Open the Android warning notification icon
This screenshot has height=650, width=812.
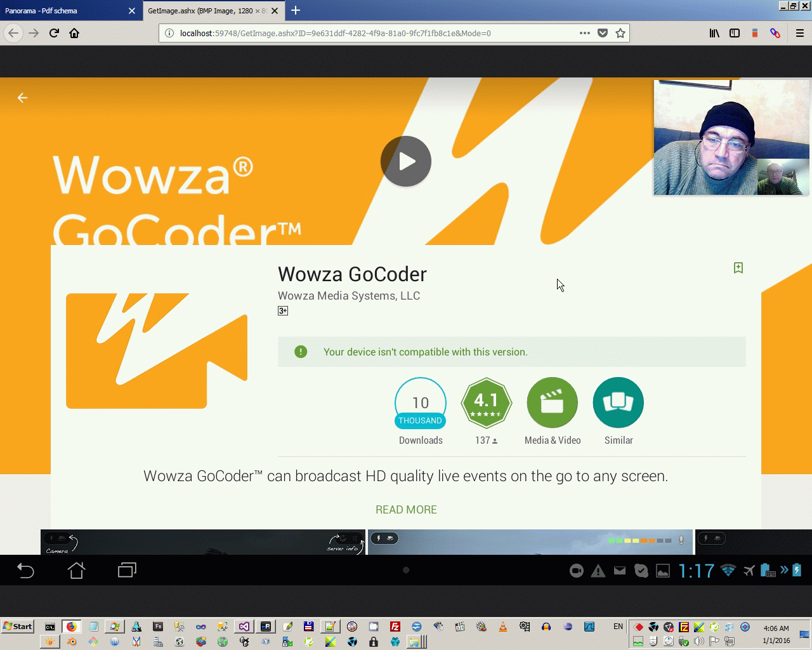[598, 571]
